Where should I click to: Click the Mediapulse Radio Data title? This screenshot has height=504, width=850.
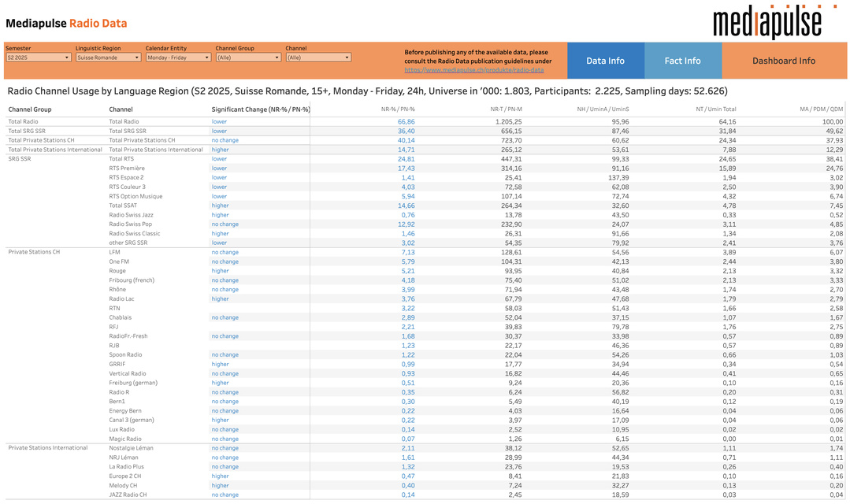click(x=66, y=24)
